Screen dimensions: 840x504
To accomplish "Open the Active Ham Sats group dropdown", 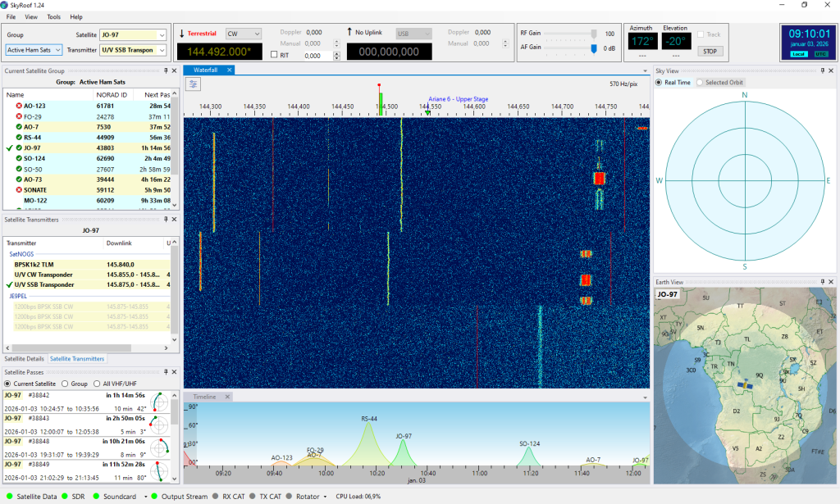I will coord(34,50).
